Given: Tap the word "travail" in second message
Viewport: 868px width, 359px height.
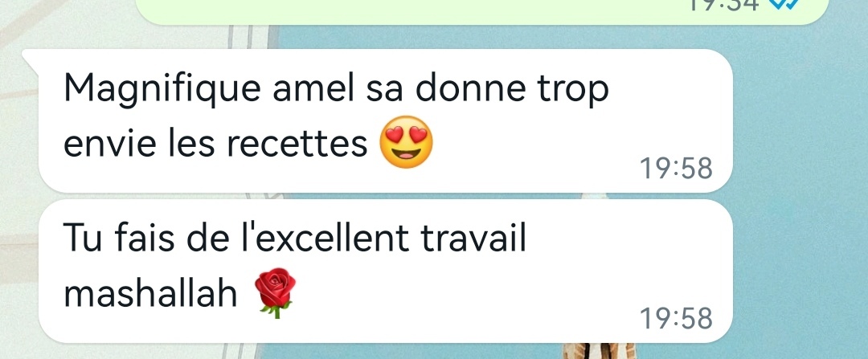Looking at the screenshot, I should tap(473, 237).
